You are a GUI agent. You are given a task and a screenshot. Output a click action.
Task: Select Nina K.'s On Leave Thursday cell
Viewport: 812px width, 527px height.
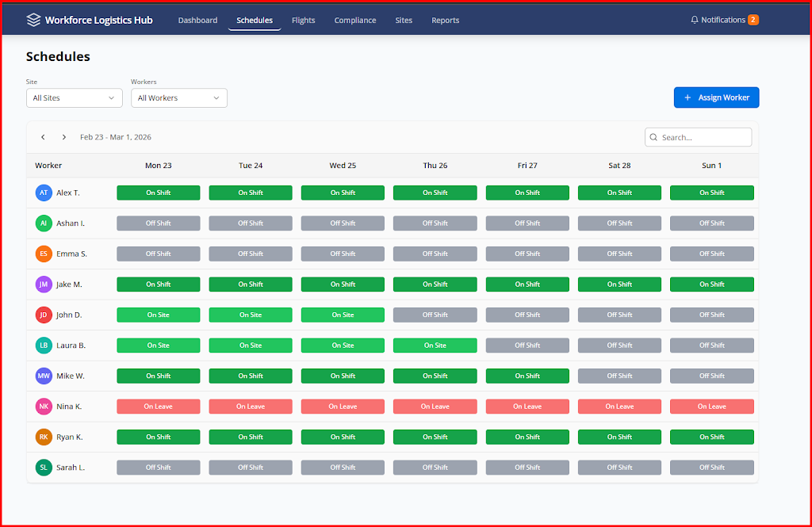pyautogui.click(x=435, y=407)
